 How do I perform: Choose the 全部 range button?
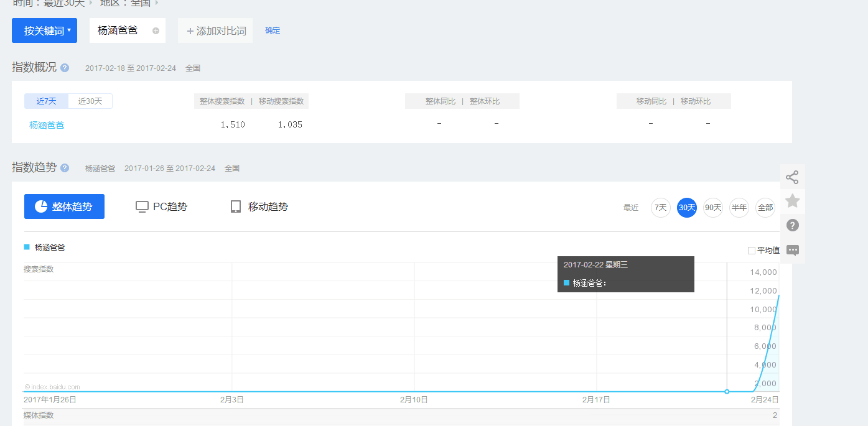765,208
